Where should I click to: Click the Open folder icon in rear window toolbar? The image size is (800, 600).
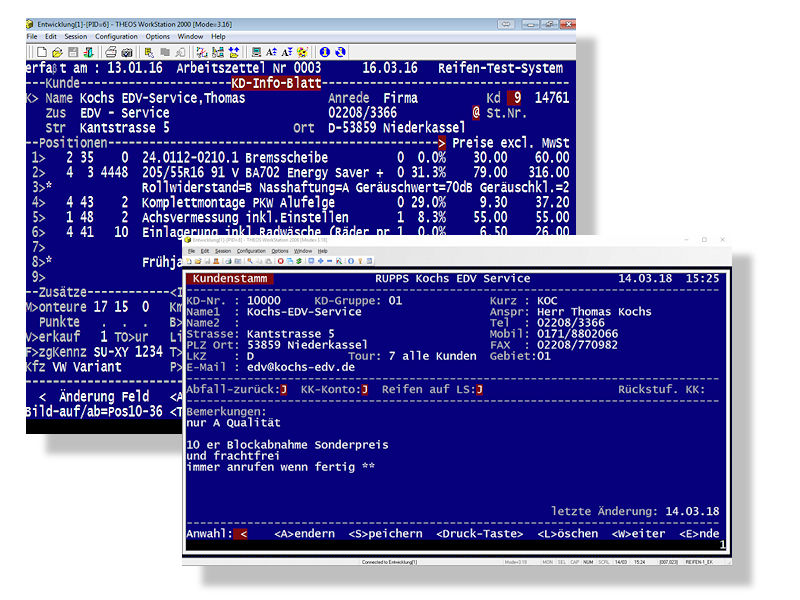(58, 52)
